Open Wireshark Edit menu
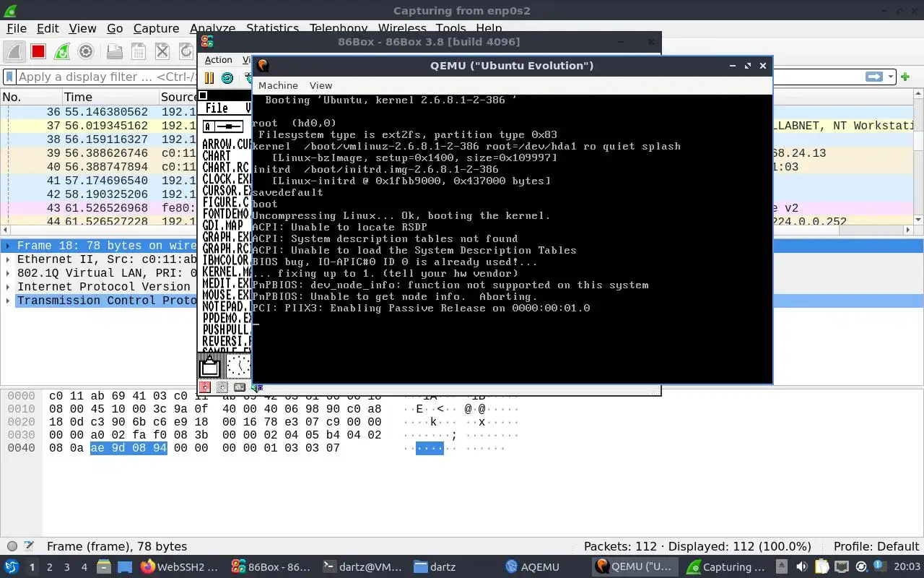The image size is (924, 578). click(48, 28)
